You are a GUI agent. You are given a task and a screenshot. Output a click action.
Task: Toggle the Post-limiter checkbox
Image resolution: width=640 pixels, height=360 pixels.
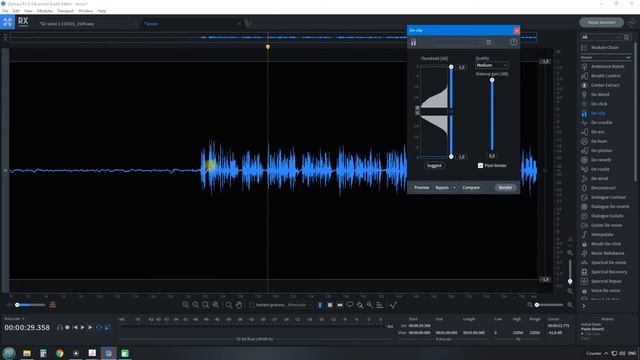(480, 166)
